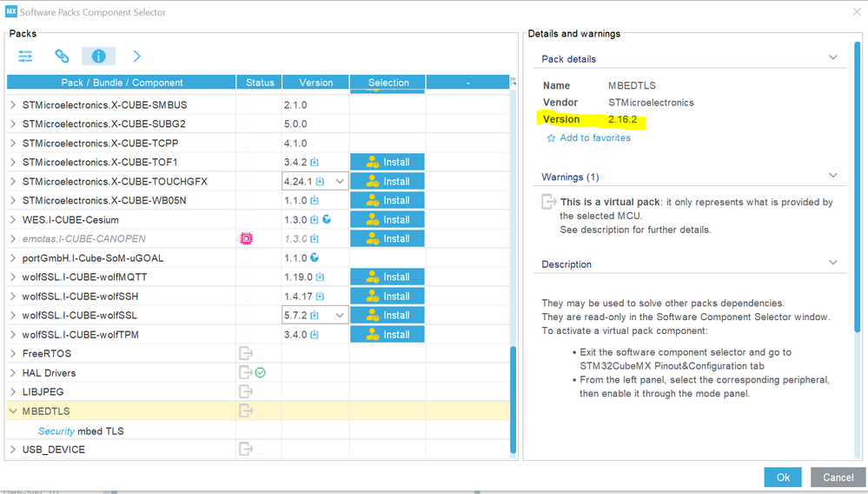Viewport: 868px width, 494px height.
Task: Install X-CUBE-TOUCHGFX pack
Action: tap(388, 181)
